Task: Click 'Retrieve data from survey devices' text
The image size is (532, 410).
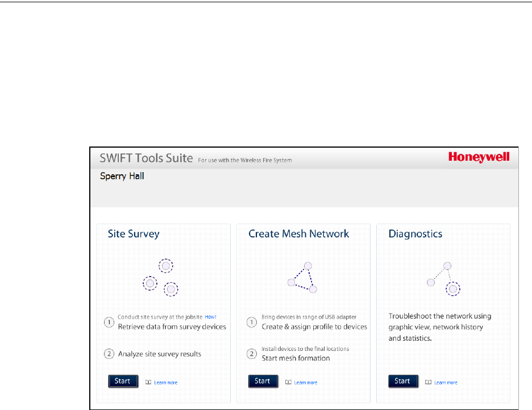Action: (172, 327)
